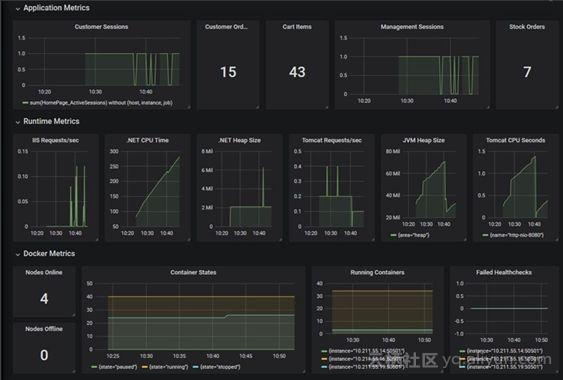Open the Customer Ord... panel title menu

coord(226,27)
